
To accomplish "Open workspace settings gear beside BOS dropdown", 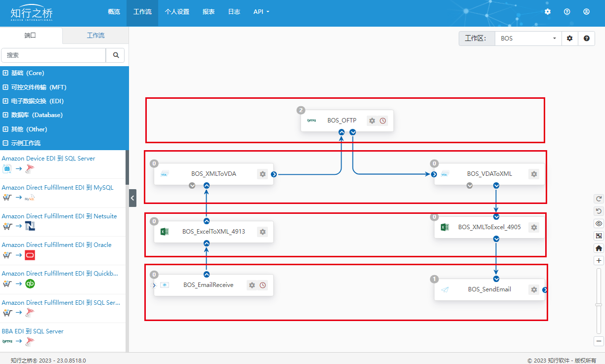I will tap(569, 38).
